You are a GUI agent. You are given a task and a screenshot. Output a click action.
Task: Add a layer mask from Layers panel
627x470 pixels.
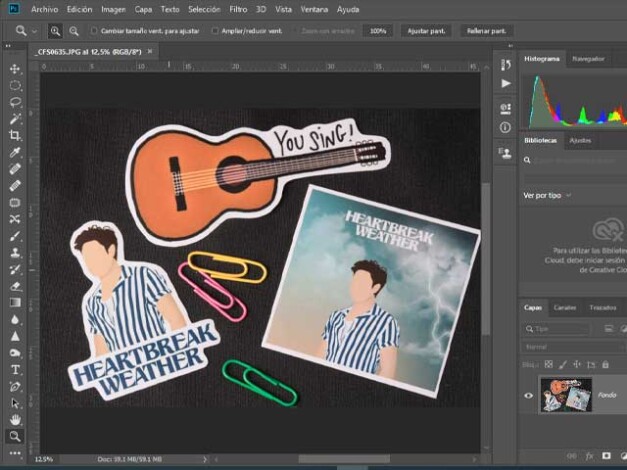(607, 456)
